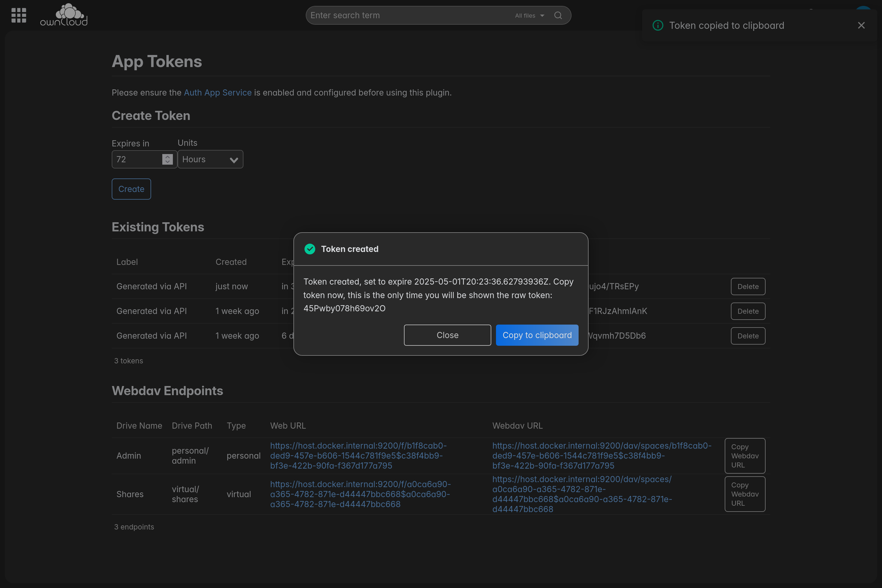Open the Units Hours dropdown
Image resolution: width=882 pixels, height=588 pixels.
(211, 159)
